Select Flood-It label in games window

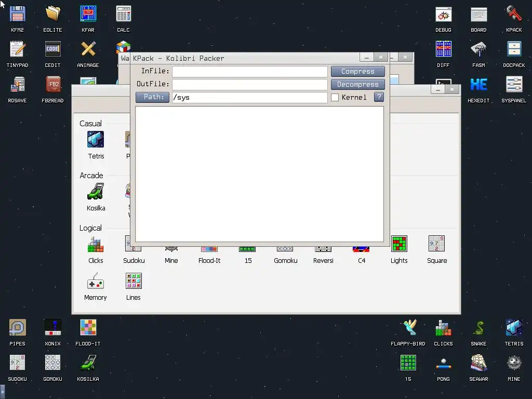click(x=209, y=261)
